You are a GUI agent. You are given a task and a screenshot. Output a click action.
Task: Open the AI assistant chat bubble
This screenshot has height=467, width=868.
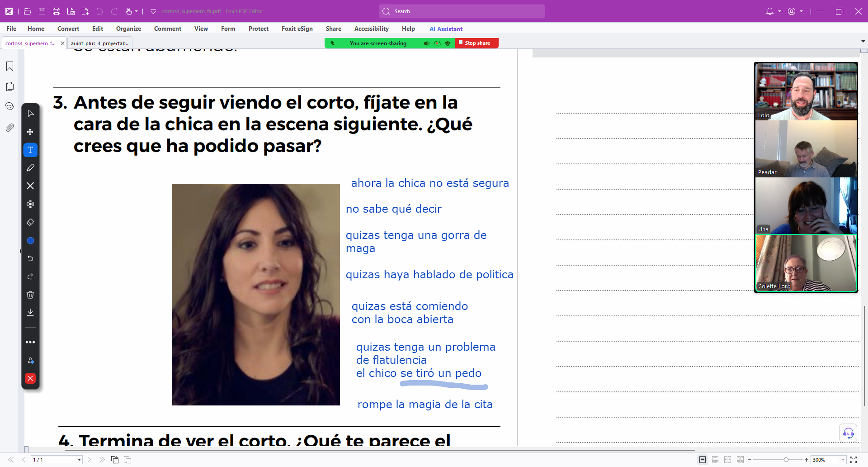click(848, 433)
